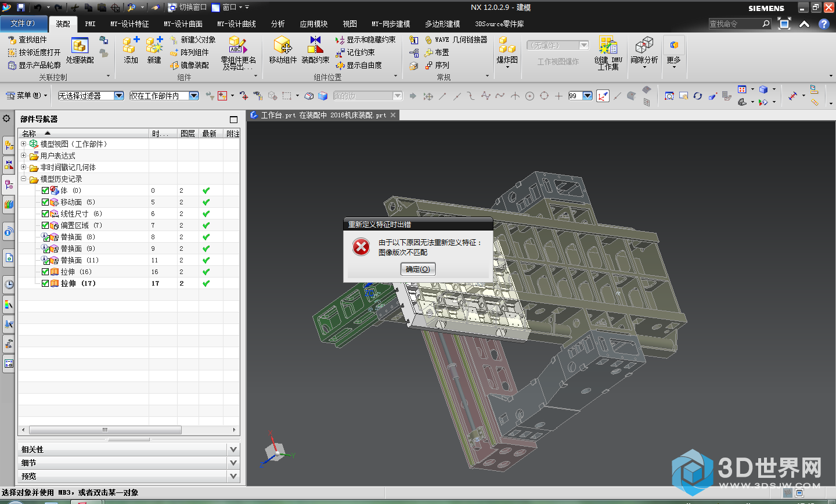Screen dimensions: 836x504
Task: Click the save icon in title bar
Action: [21, 8]
